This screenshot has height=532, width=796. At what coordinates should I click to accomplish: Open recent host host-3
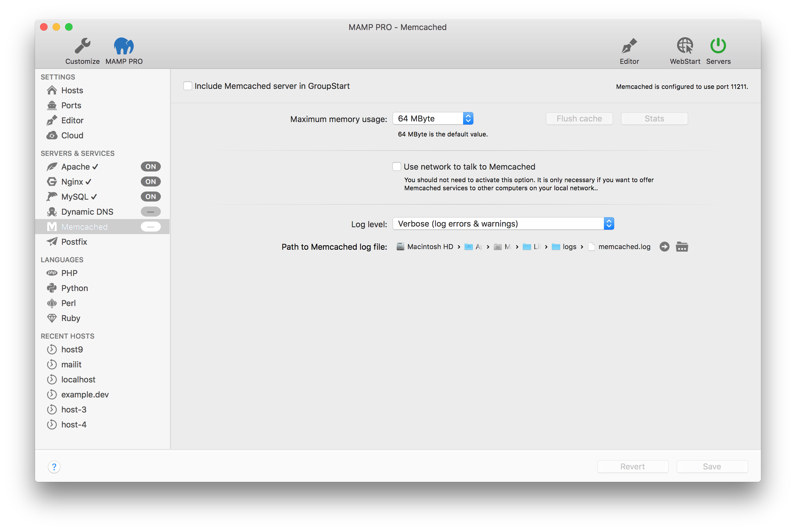click(x=102, y=410)
